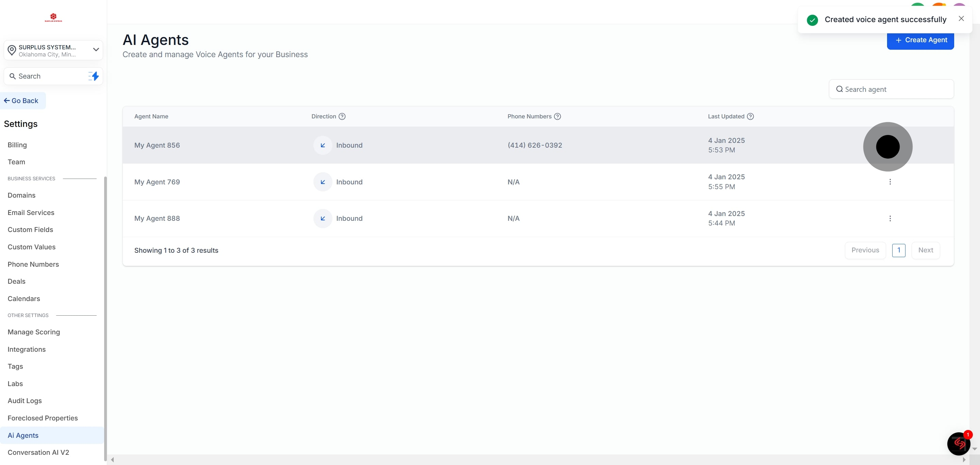This screenshot has width=980, height=465.
Task: Click the Direction help question-mark icon
Action: [x=342, y=116]
